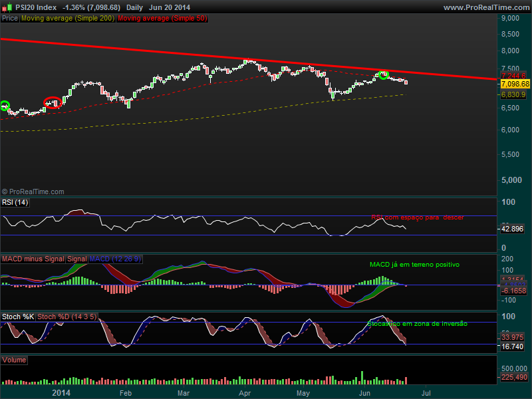The width and height of the screenshot is (532, 399).
Task: Click the 225,490 volume value tag
Action: pyautogui.click(x=514, y=377)
